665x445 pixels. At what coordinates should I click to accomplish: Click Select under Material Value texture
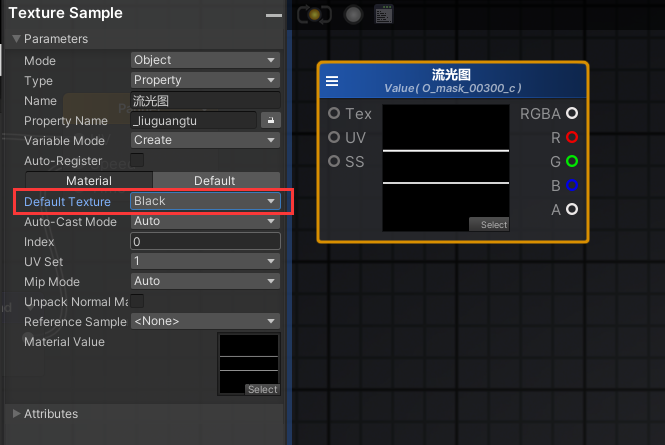tap(262, 389)
